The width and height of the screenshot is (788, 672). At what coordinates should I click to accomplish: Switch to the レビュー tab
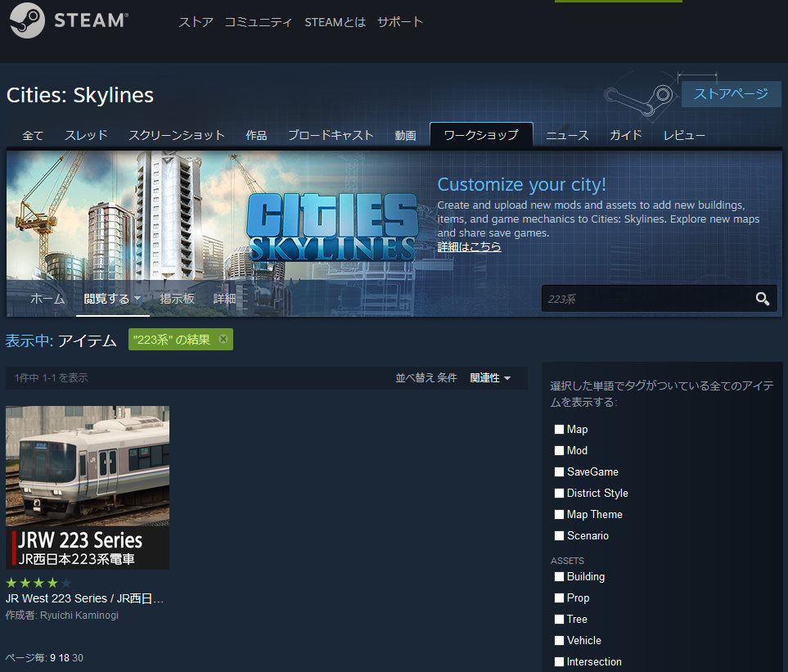(x=684, y=135)
